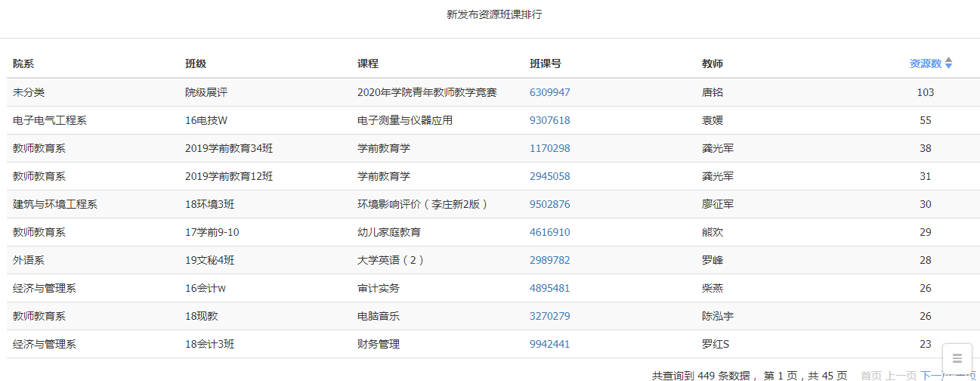
Task: Select the 建筑与环境工程系 department cell
Action: tap(55, 204)
